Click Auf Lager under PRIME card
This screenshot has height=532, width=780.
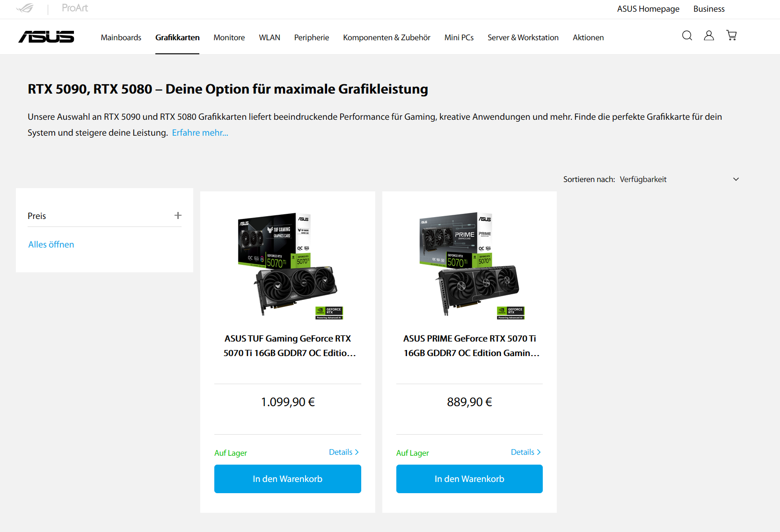413,453
